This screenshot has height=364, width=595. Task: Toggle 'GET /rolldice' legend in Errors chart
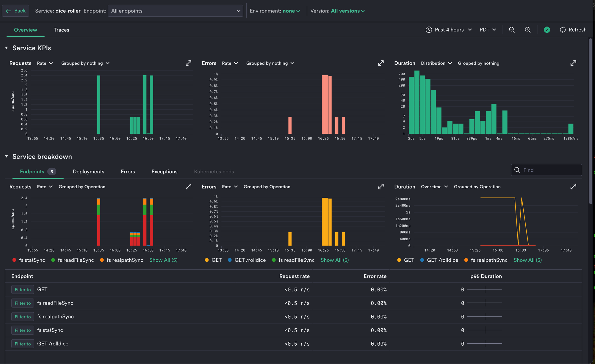[x=247, y=260]
